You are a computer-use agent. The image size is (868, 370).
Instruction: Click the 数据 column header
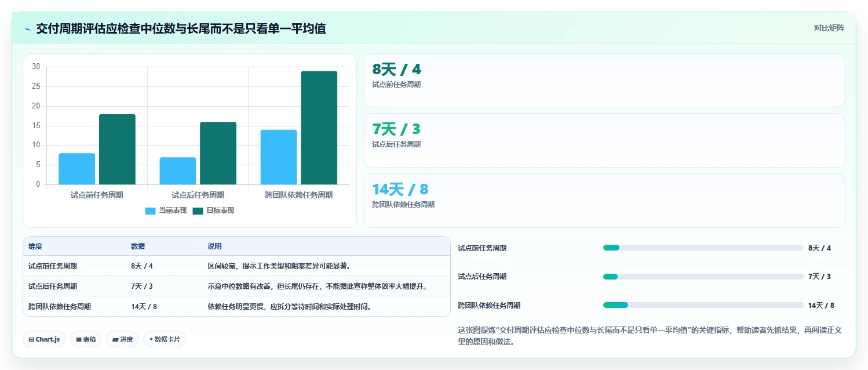(138, 246)
